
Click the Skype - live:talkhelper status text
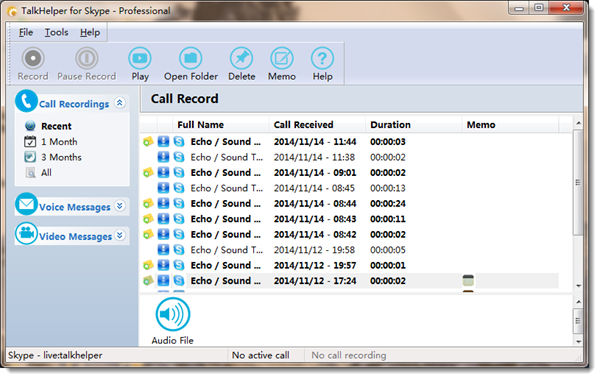55,355
